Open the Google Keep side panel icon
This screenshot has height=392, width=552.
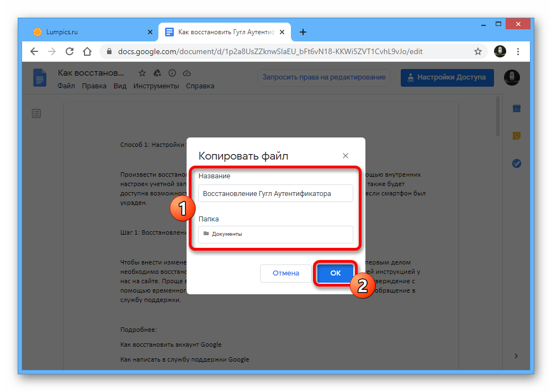[517, 136]
